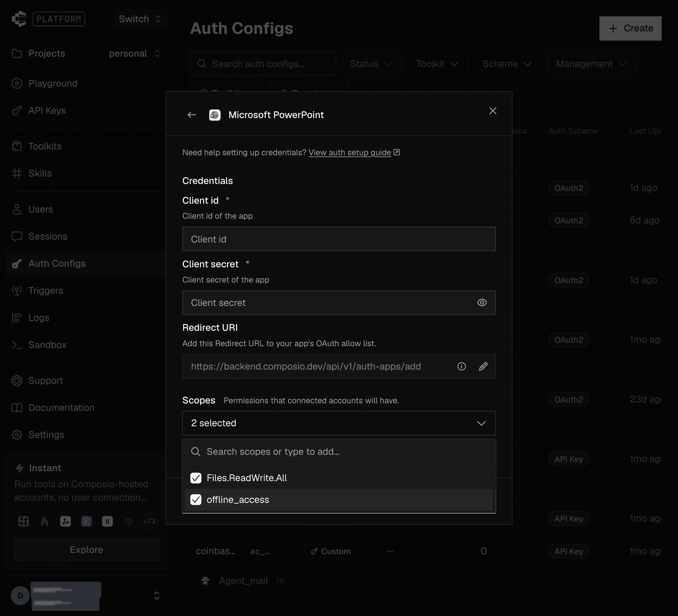Click the Composio logo icon

pyautogui.click(x=19, y=19)
